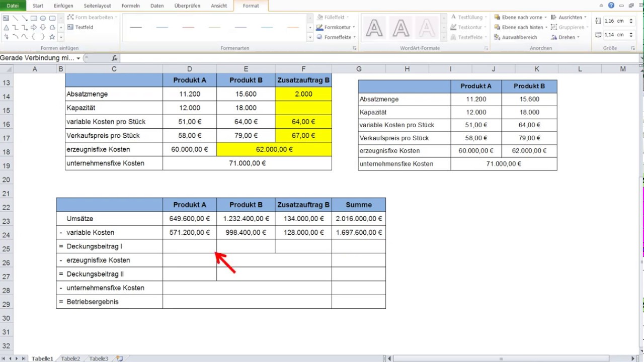
Task: Open WordArt-Formate dialog launcher
Action: [x=486, y=48]
